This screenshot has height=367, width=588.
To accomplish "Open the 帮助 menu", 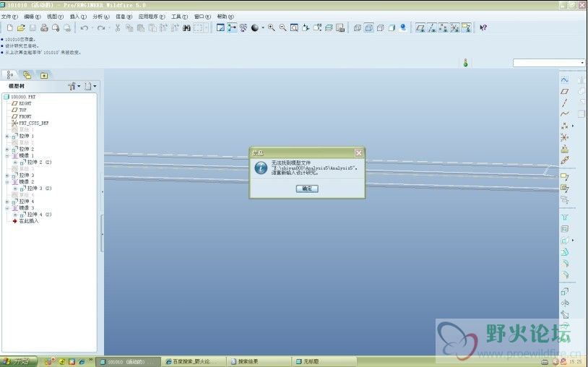I will click(225, 17).
